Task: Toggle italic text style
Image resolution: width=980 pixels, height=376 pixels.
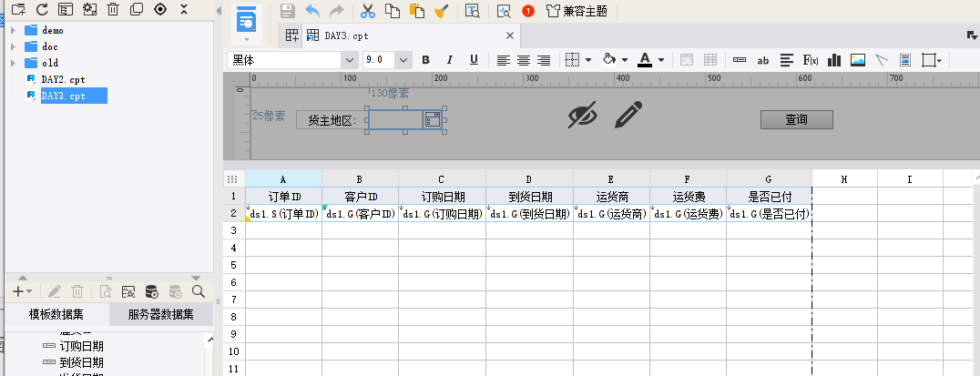Action: click(x=449, y=60)
